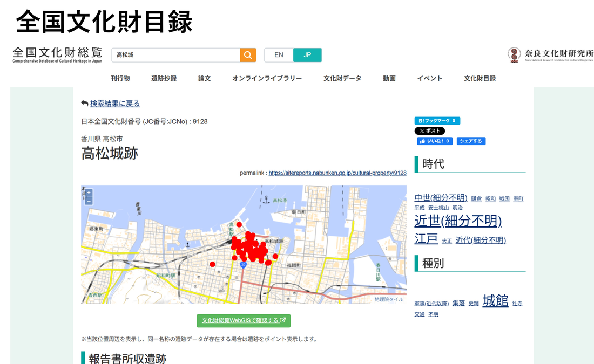Viewport: 594px width, 364px height.
Task: Select the 江戸 period tag
Action: [426, 238]
